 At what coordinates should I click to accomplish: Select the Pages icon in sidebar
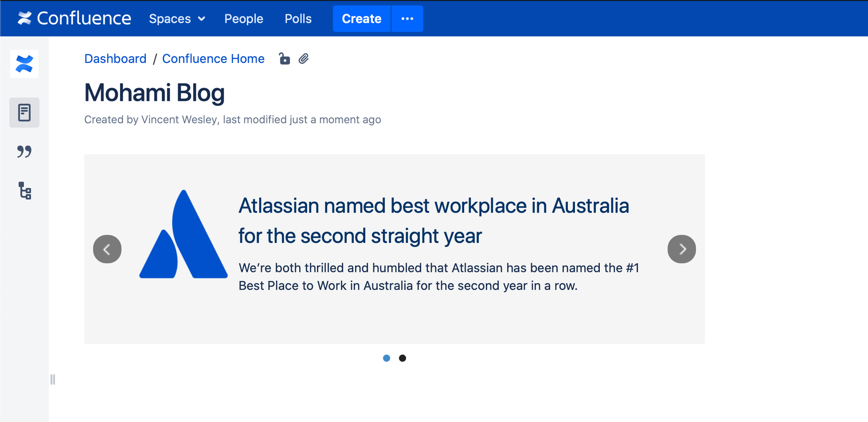coord(24,113)
